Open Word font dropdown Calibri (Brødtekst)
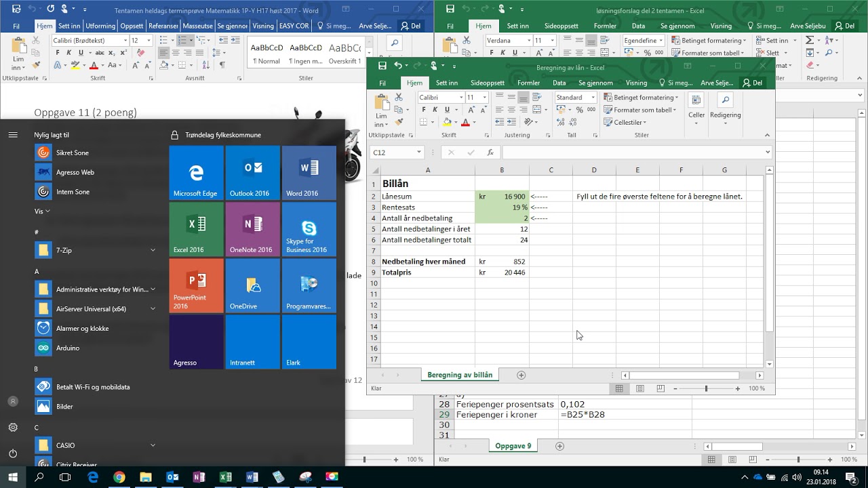Image resolution: width=868 pixels, height=488 pixels. 125,41
